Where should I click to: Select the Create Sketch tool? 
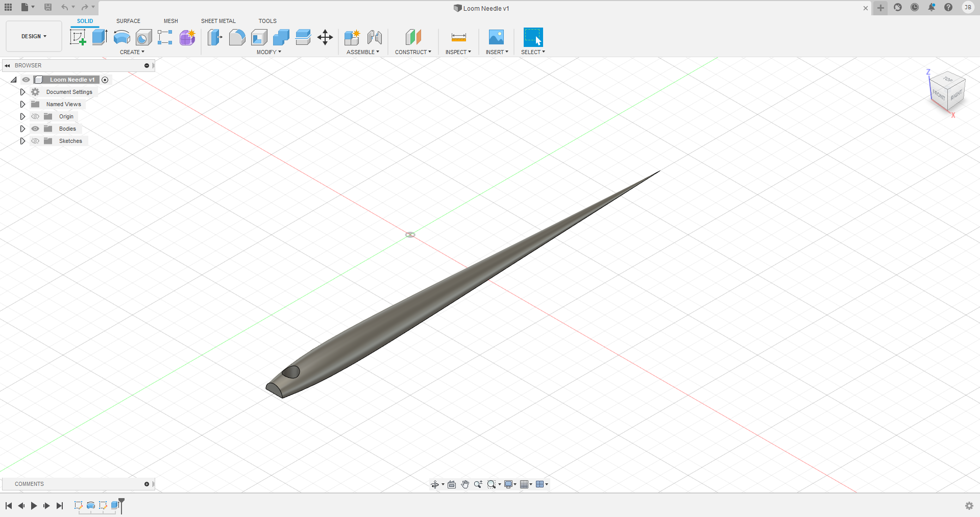(78, 37)
